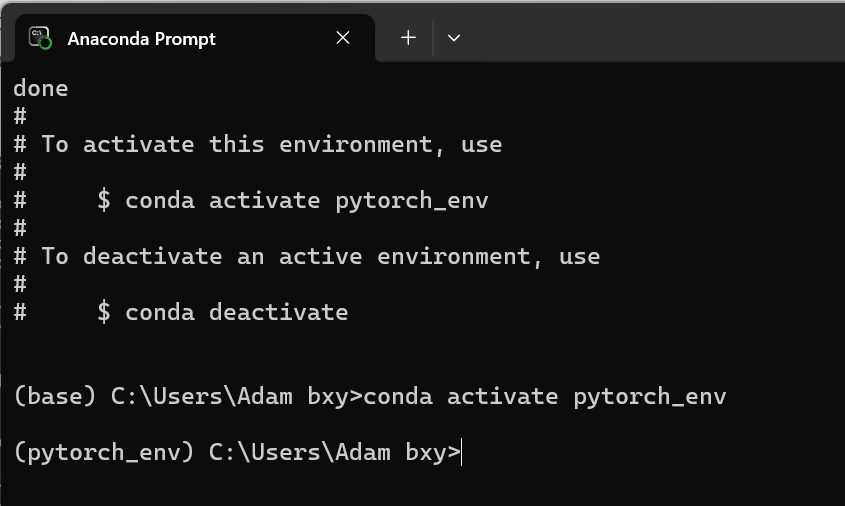This screenshot has width=845, height=506.
Task: Click 'pytorch_env' in the commented activate hint
Action: 412,201
